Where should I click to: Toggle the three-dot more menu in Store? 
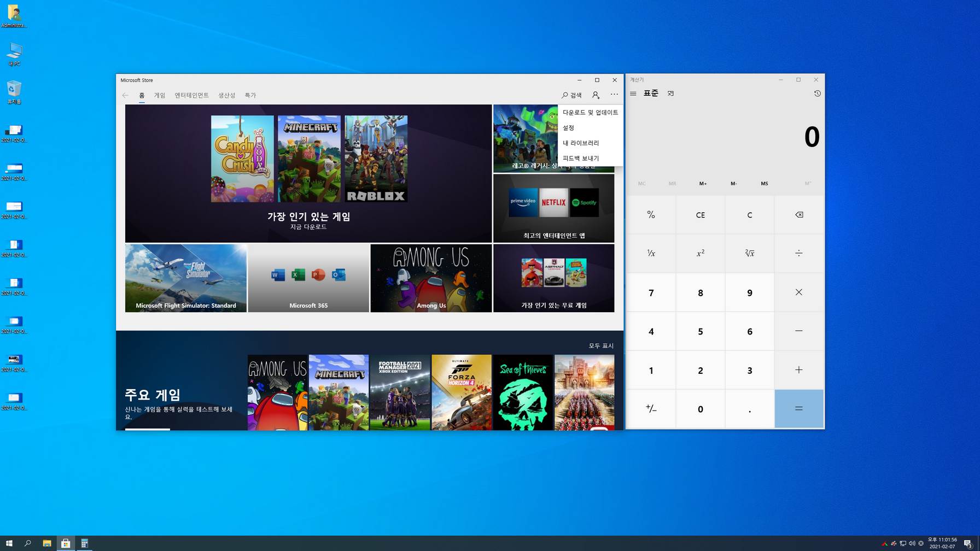(x=614, y=95)
